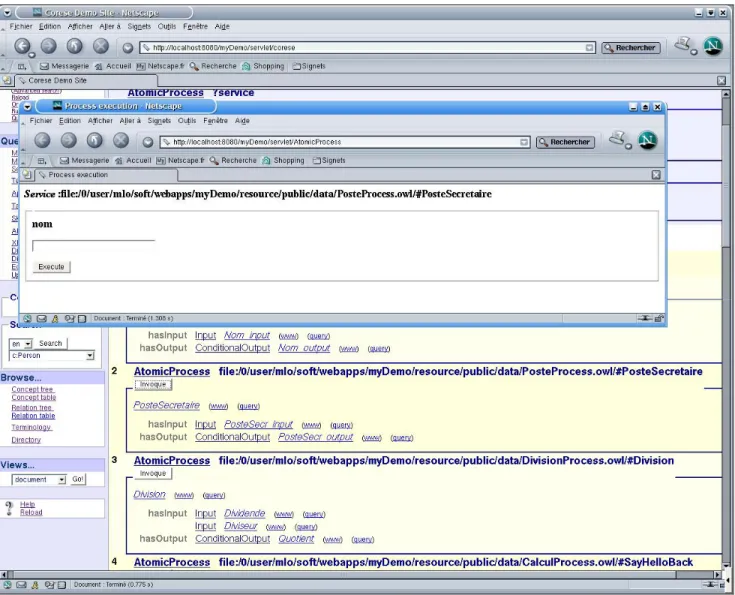The image size is (735, 595).
Task: Open Messagerie bookmark in Process execution window
Action: pyautogui.click(x=84, y=160)
